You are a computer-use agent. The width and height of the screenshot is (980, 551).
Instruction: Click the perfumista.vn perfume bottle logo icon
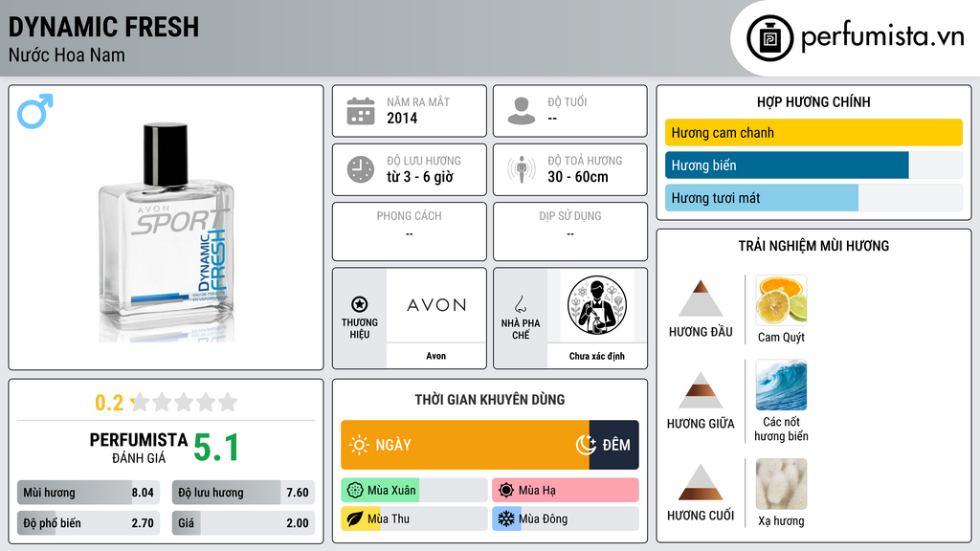pyautogui.click(x=769, y=38)
